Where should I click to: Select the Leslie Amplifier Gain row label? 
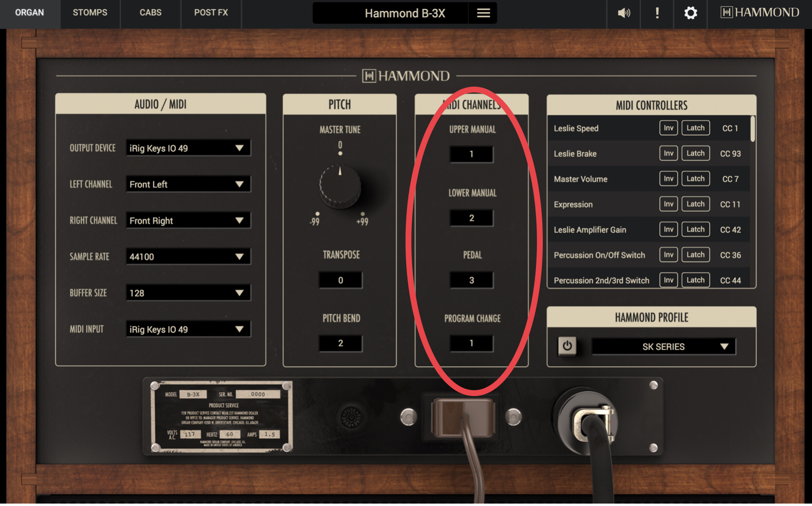click(x=590, y=230)
